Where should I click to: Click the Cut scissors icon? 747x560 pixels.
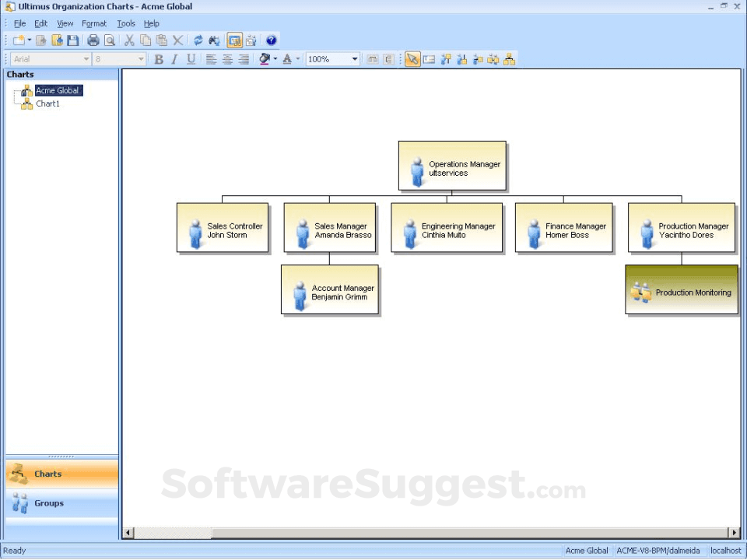129,40
